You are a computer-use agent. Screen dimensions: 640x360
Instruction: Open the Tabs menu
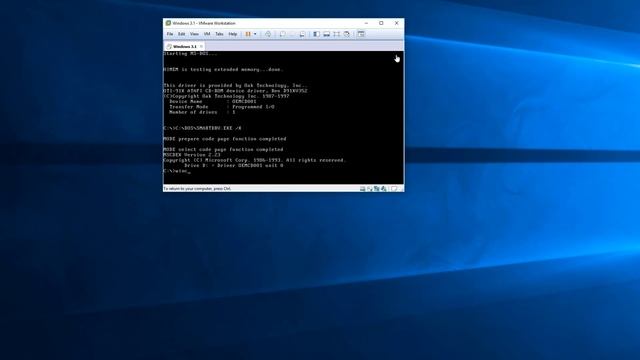[219, 34]
